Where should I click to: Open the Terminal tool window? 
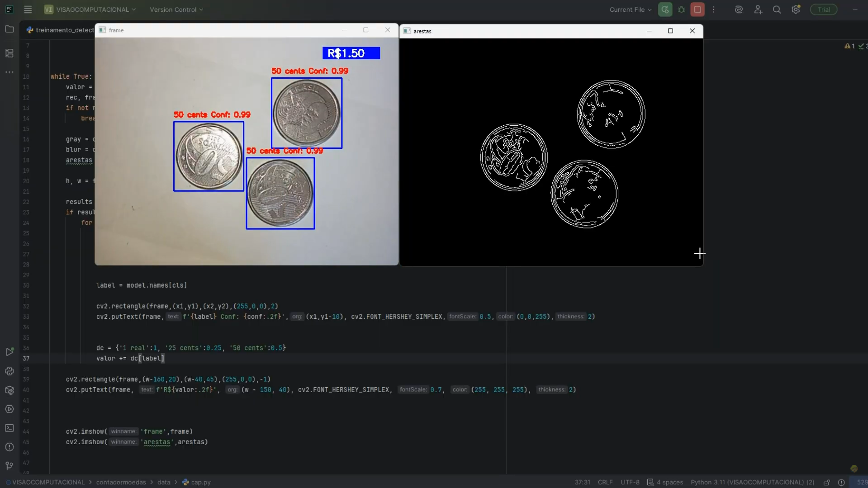tap(9, 428)
